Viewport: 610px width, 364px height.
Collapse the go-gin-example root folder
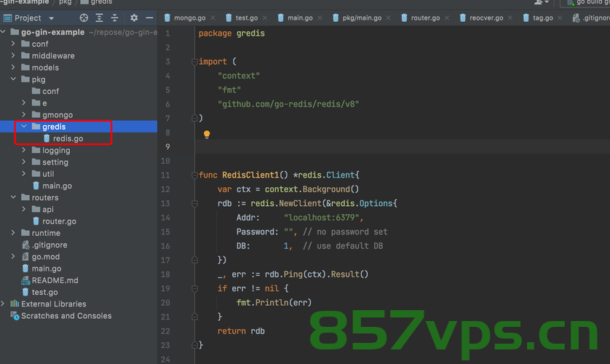tap(3, 31)
